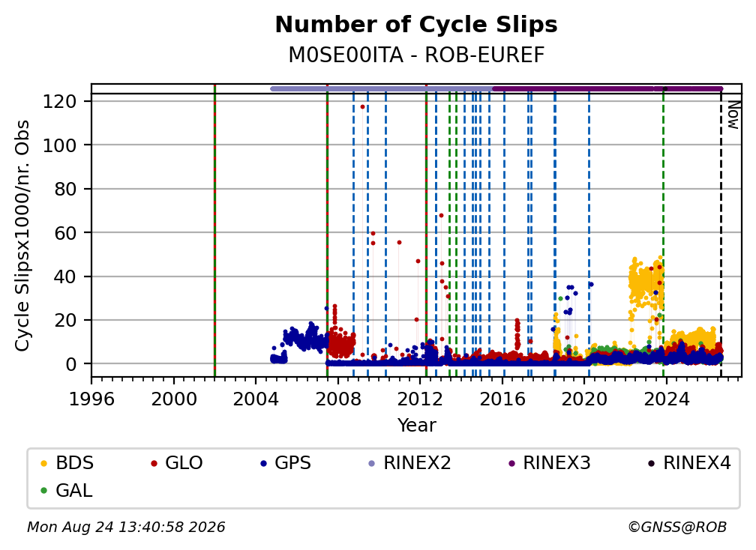This screenshot has height=550, width=756.
Task: Click the Number of Cycle Slips title
Action: [416, 25]
